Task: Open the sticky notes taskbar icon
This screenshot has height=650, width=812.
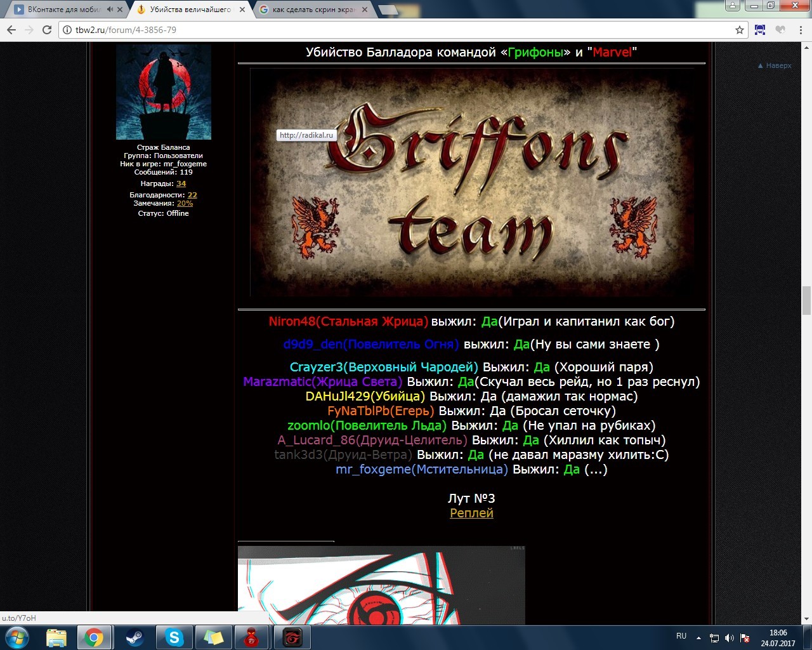Action: coord(213,637)
